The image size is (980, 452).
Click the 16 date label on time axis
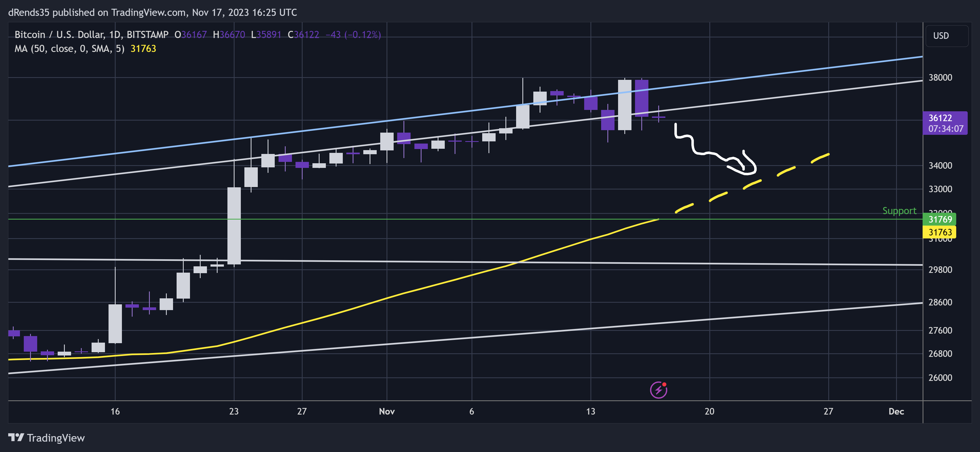(115, 411)
